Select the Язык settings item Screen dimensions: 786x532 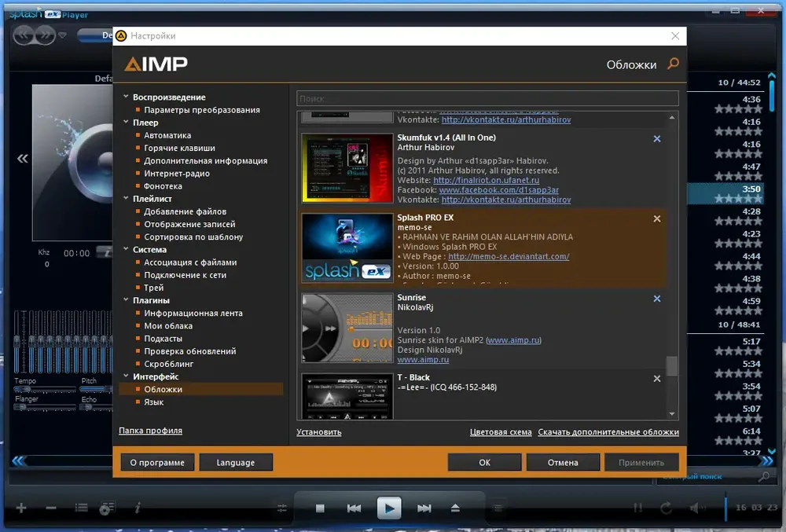pyautogui.click(x=154, y=402)
